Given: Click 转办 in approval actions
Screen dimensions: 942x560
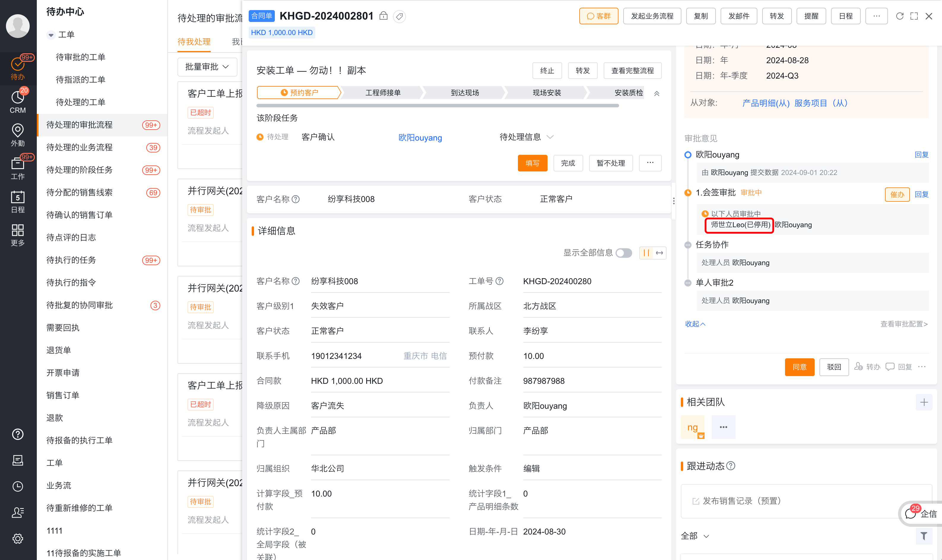Looking at the screenshot, I should click(867, 367).
